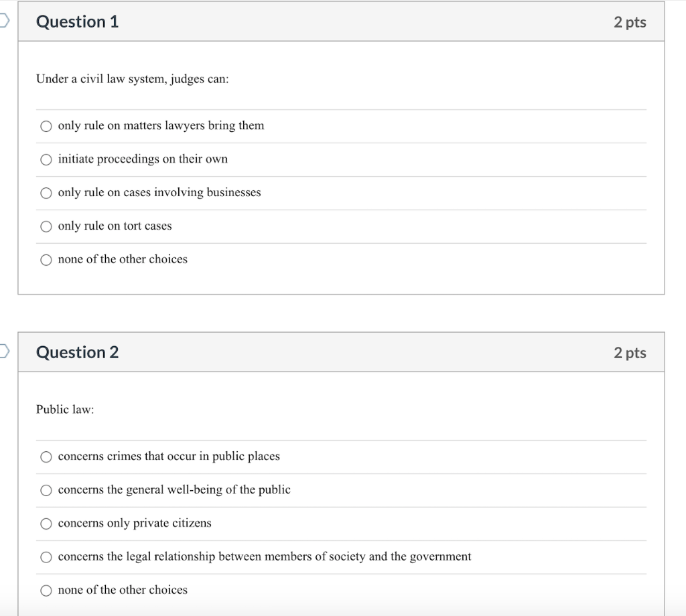Image resolution: width=686 pixels, height=616 pixels.
Task: Select "only rule on tort cases"
Action: click(46, 226)
